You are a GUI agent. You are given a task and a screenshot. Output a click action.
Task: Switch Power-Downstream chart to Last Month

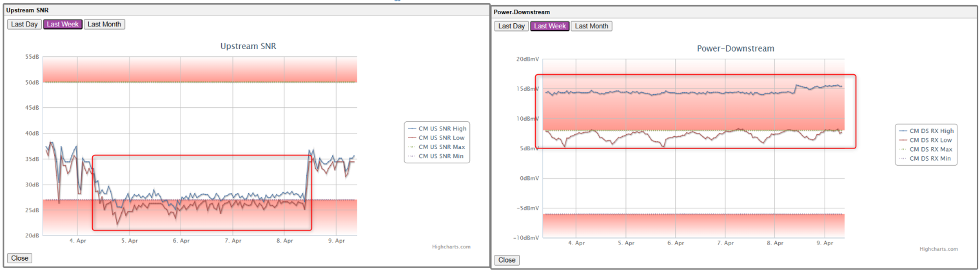point(591,26)
